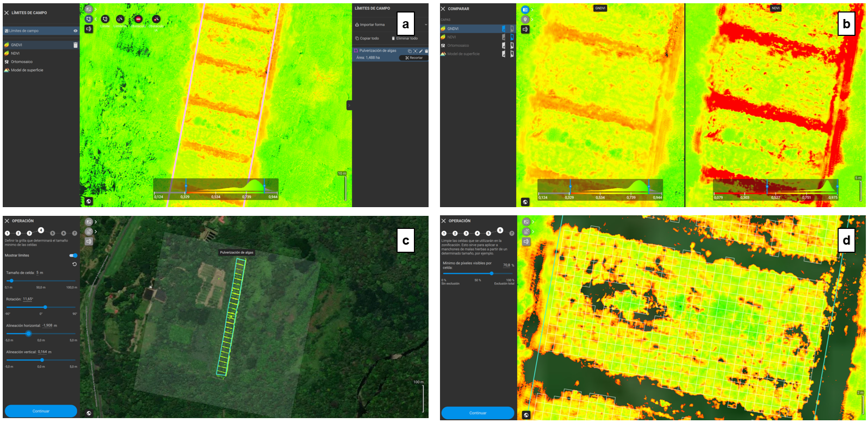
Task: Collapse the boundary tools flyout icon
Action: 96,19
